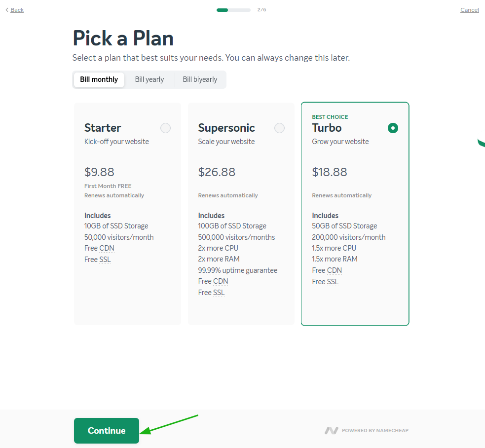Click the step progress bar
This screenshot has width=485, height=448.
233,10
